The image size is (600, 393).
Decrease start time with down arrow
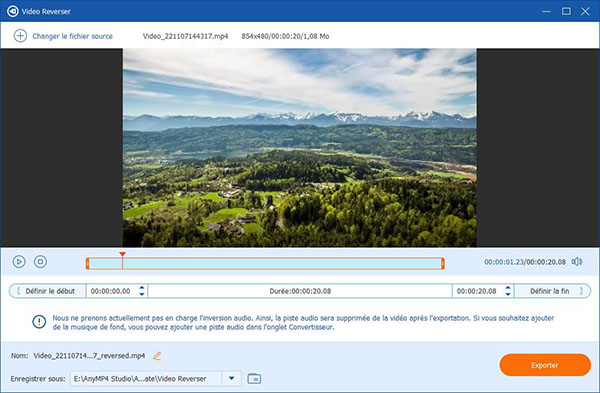coord(142,294)
